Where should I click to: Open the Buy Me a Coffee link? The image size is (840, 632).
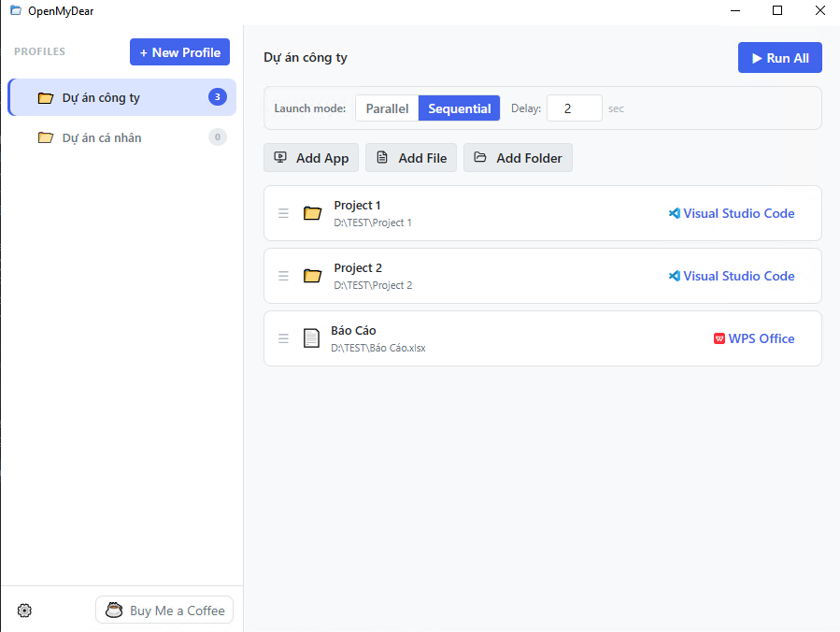pos(164,610)
